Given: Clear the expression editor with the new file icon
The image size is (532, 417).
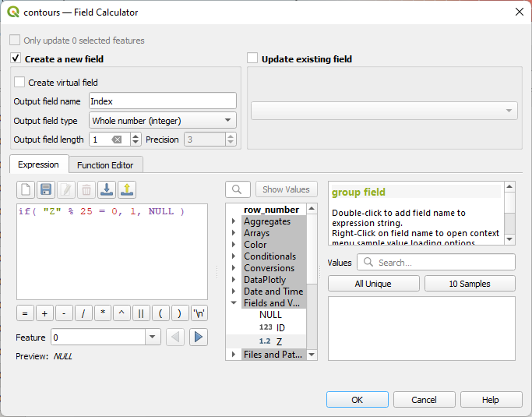Looking at the screenshot, I should [x=26, y=189].
